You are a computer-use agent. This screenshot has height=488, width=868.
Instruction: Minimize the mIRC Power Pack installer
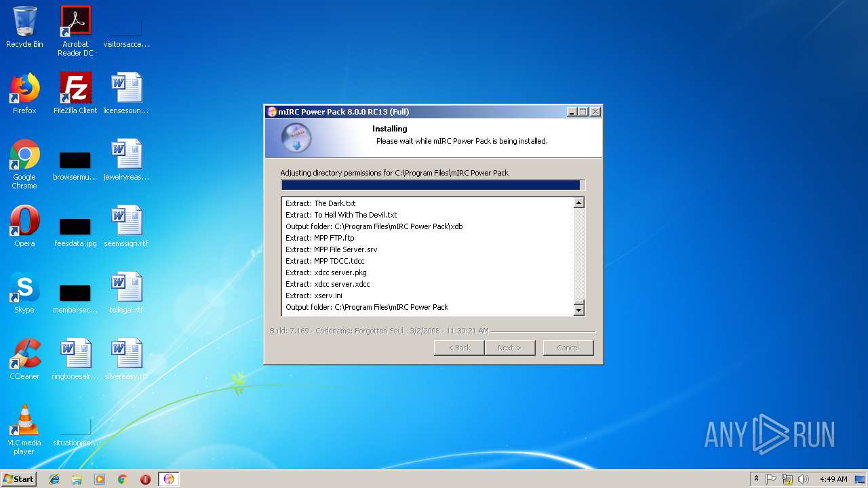(572, 112)
